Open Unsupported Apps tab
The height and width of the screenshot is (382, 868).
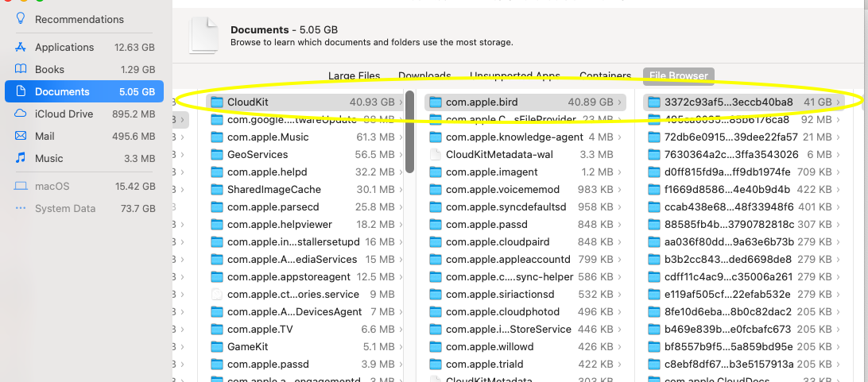515,75
